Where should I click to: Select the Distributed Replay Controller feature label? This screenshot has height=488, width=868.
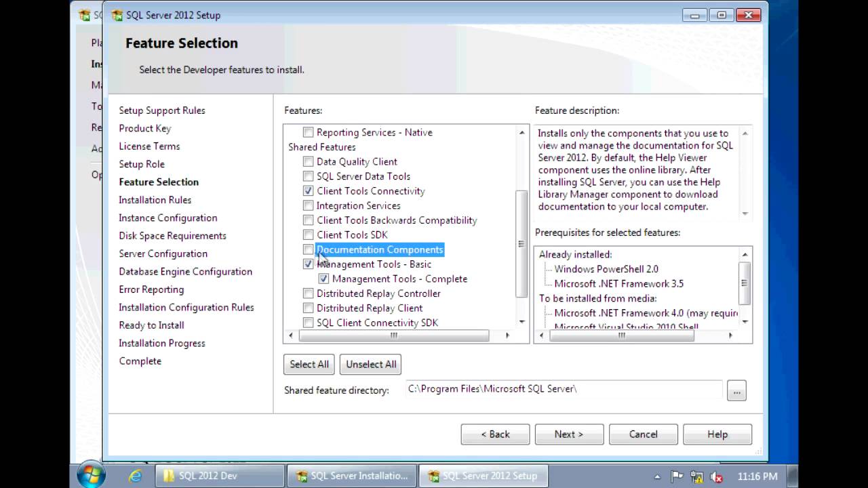[378, 293]
